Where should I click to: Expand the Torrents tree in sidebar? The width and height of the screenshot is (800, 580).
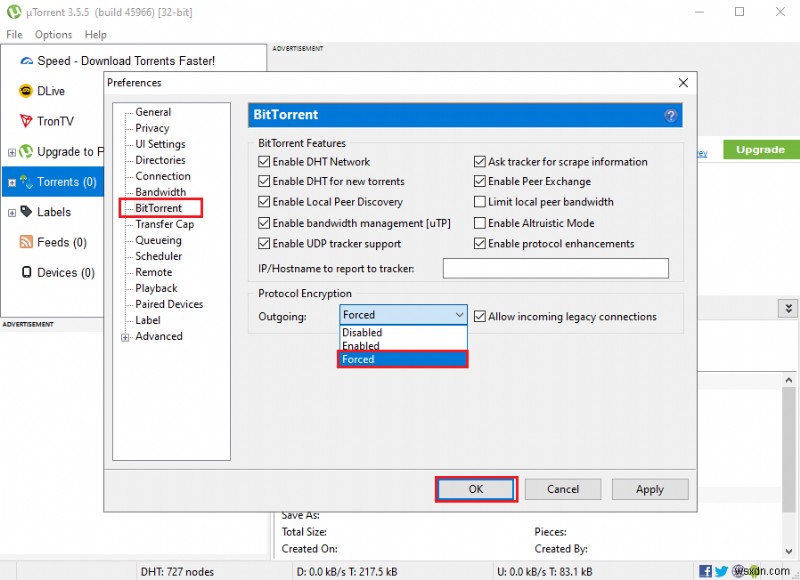click(x=11, y=182)
